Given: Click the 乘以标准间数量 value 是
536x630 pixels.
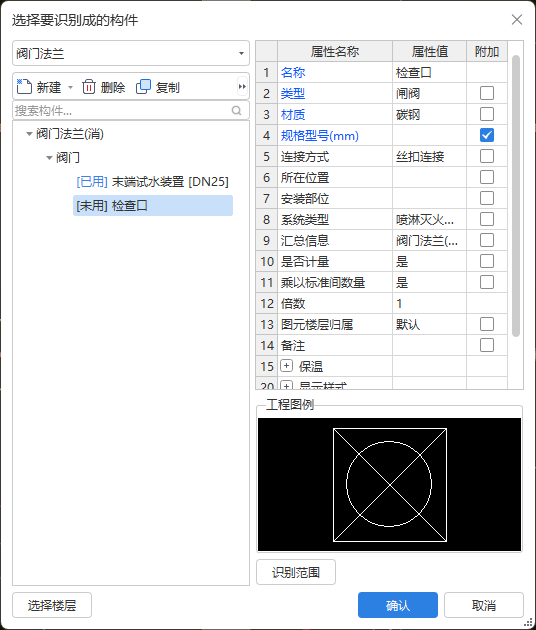Looking at the screenshot, I should pyautogui.click(x=429, y=282).
